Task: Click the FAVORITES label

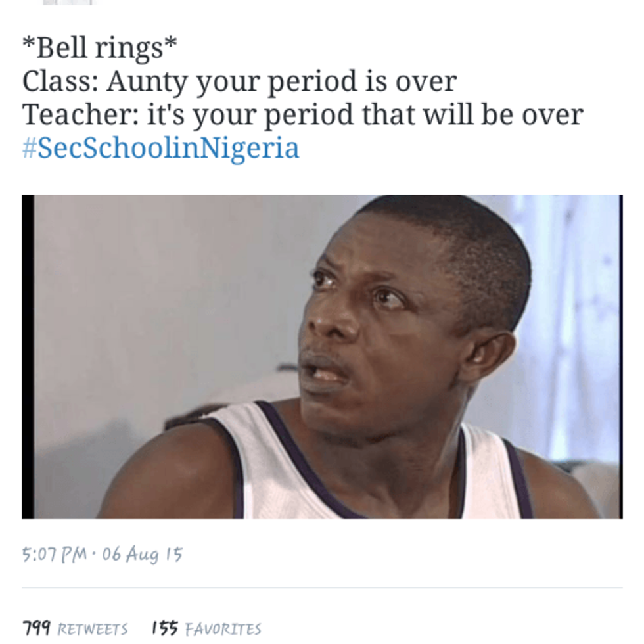Action: coord(223,629)
